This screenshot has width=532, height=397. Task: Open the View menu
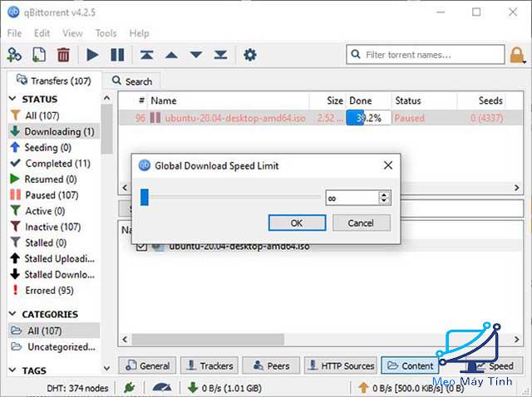pos(72,33)
